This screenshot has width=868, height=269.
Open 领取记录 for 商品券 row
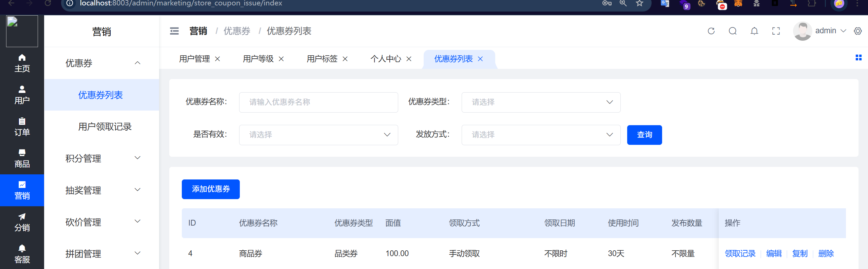pos(740,254)
